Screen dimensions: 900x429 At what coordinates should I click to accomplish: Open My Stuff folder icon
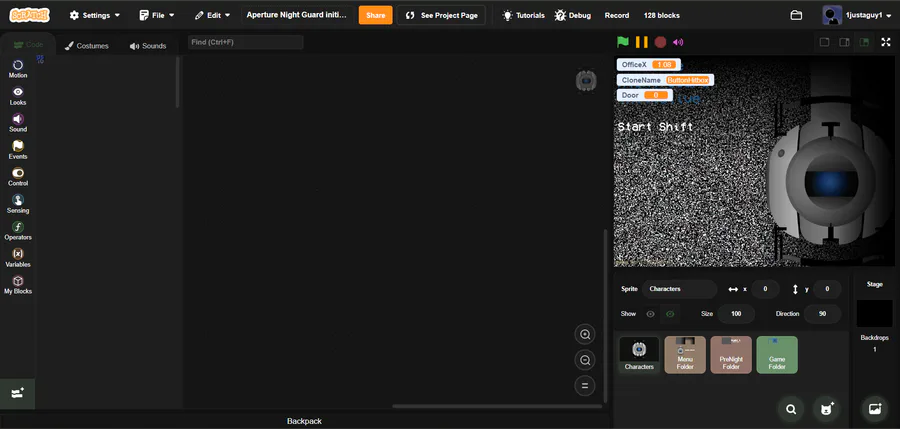(x=796, y=16)
